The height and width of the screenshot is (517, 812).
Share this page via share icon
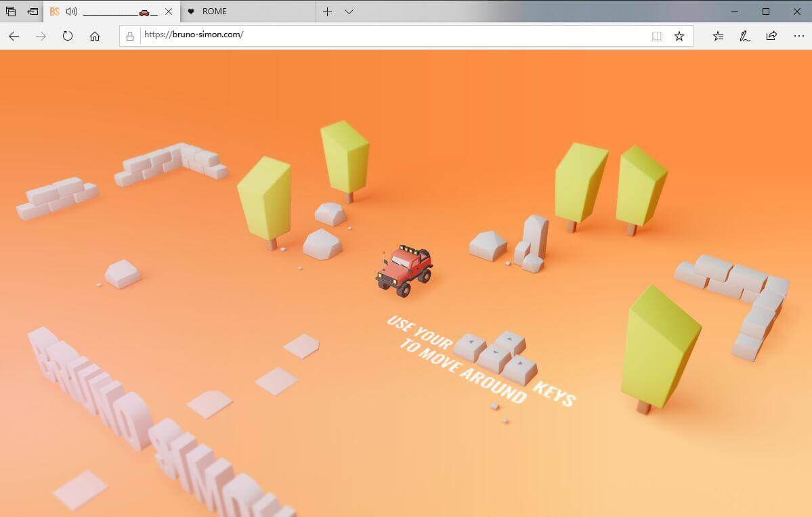pos(771,37)
